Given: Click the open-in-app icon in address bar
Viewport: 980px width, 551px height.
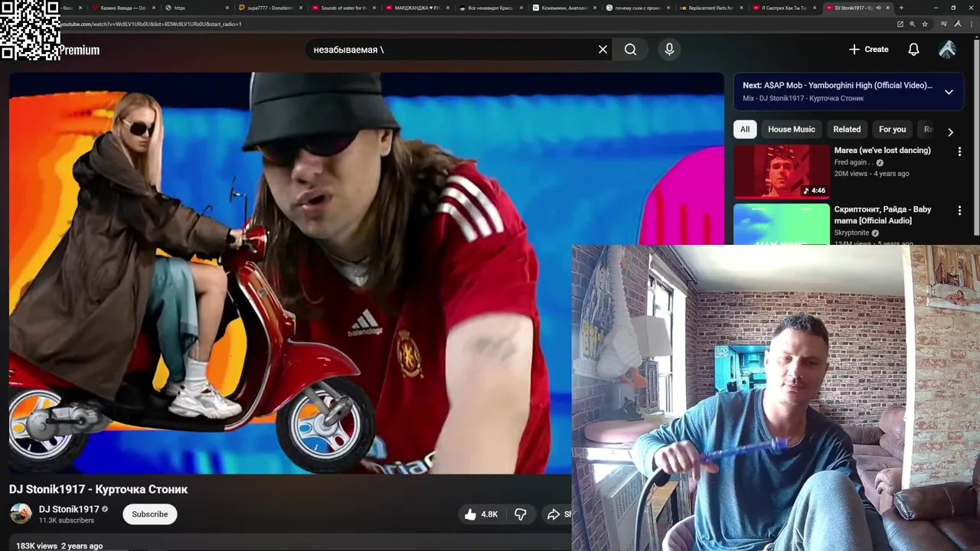Looking at the screenshot, I should [x=900, y=24].
